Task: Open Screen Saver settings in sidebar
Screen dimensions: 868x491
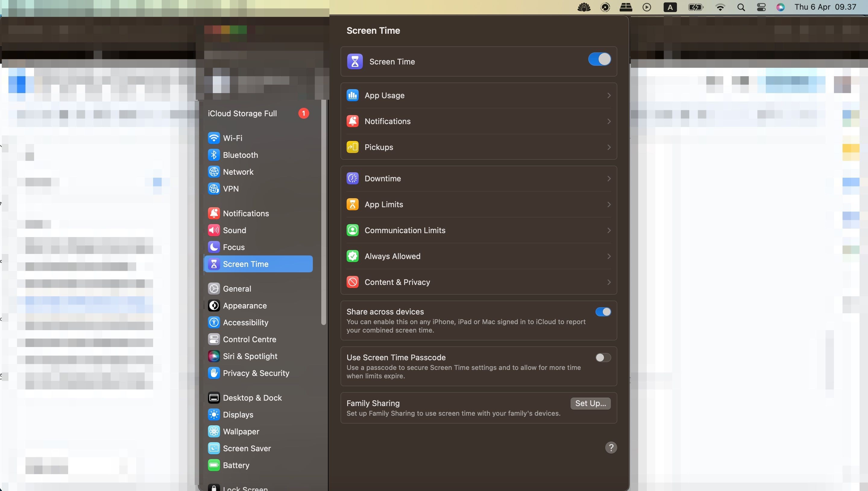Action: coord(258,448)
